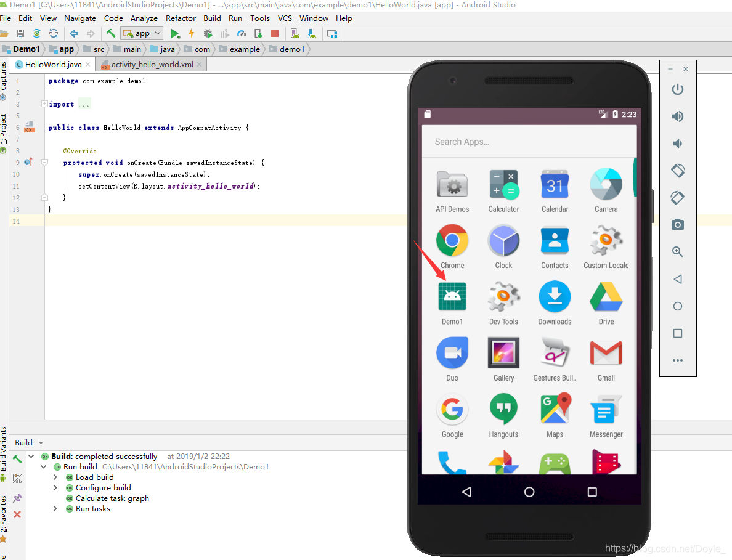
Task: Run the app with green play button
Action: click(x=175, y=34)
